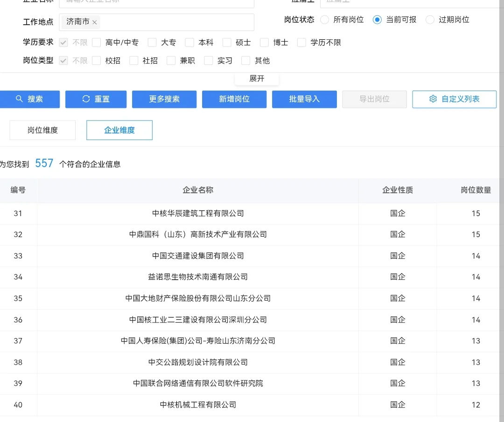Check the 校招 job type checkbox

pos(97,61)
